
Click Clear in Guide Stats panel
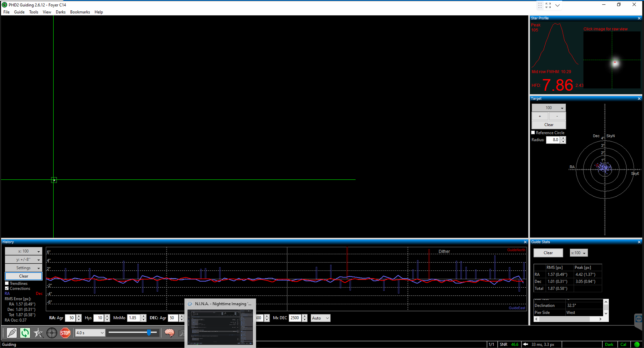(548, 253)
